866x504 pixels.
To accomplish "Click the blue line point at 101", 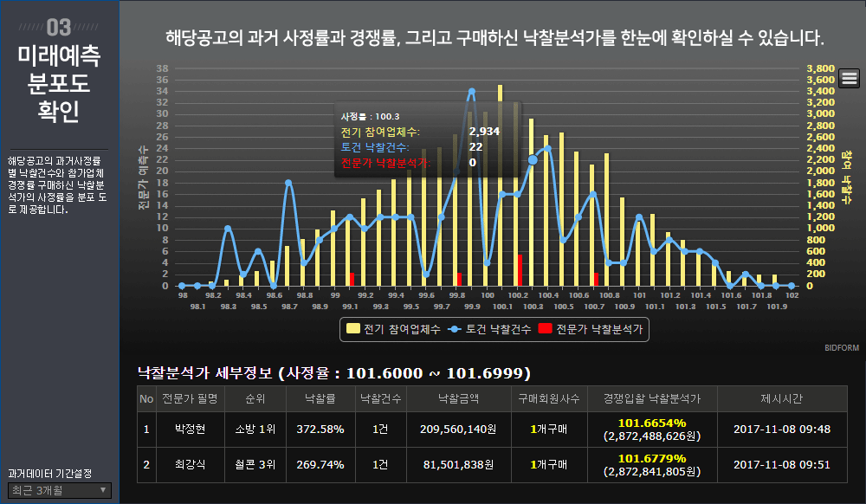I will 639,217.
